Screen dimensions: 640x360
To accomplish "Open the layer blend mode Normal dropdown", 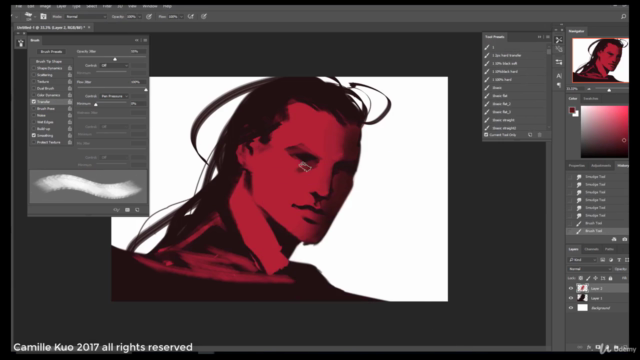I will point(590,269).
